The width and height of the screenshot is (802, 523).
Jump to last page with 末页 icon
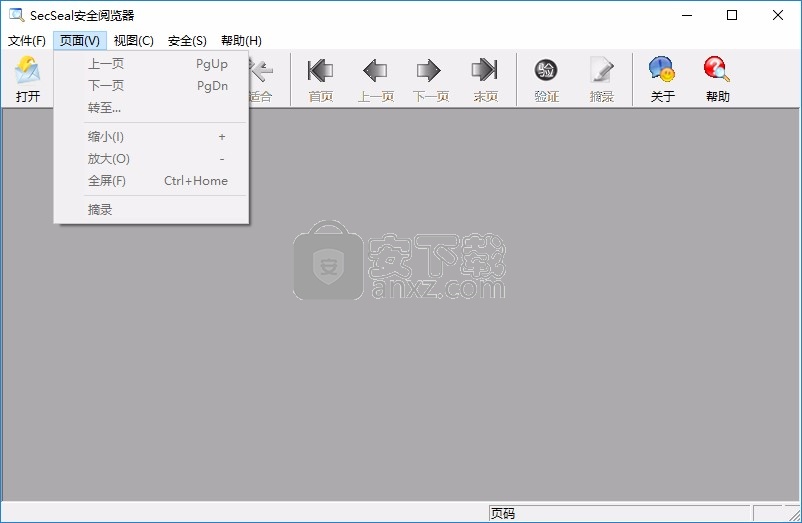(484, 71)
